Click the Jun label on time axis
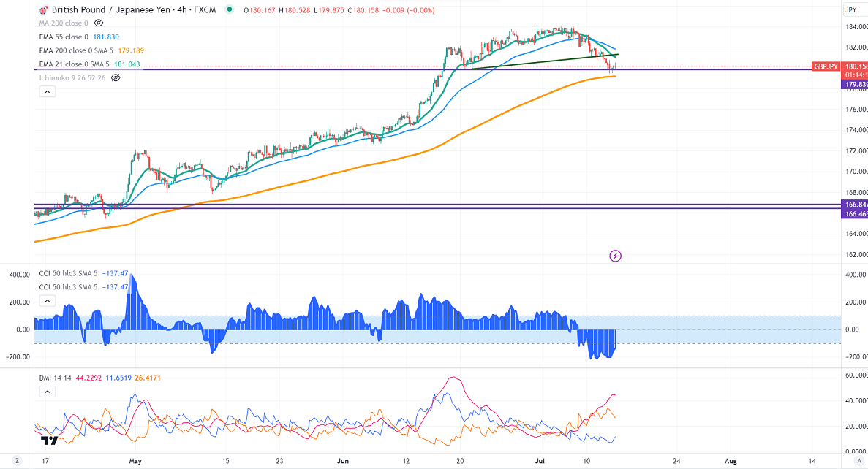 [x=343, y=461]
